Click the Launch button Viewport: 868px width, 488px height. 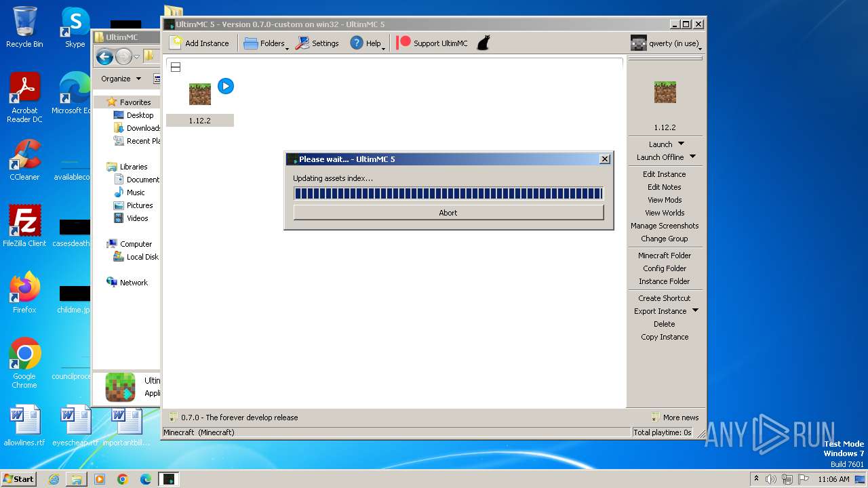660,144
